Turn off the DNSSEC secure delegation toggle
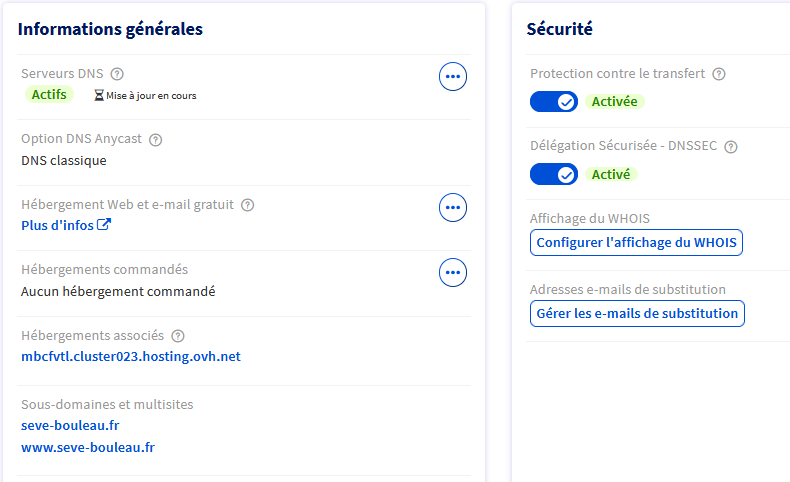Screen dimensions: 790x482 [554, 174]
